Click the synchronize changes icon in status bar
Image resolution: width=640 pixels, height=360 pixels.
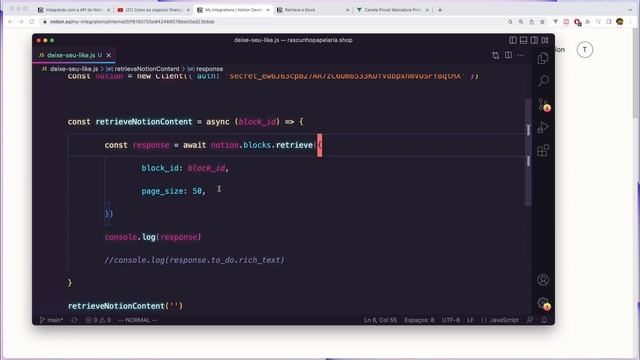click(74, 320)
